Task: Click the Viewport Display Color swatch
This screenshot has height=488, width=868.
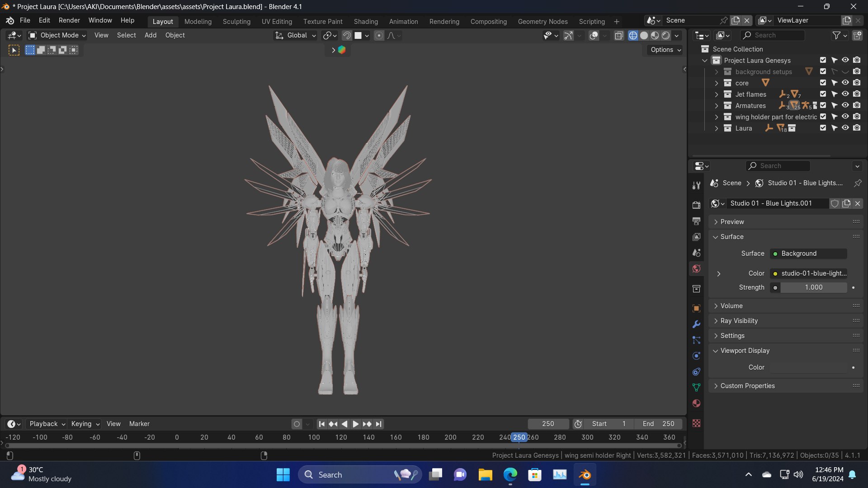Action: pyautogui.click(x=808, y=367)
